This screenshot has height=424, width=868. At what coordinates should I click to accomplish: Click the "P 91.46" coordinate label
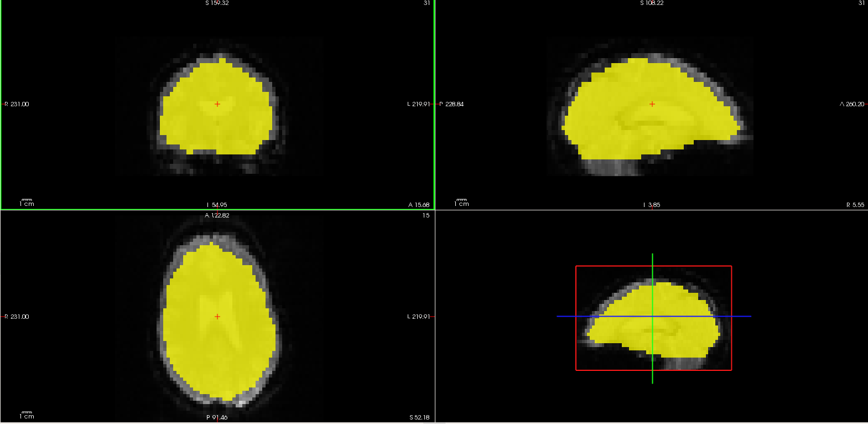(217, 417)
